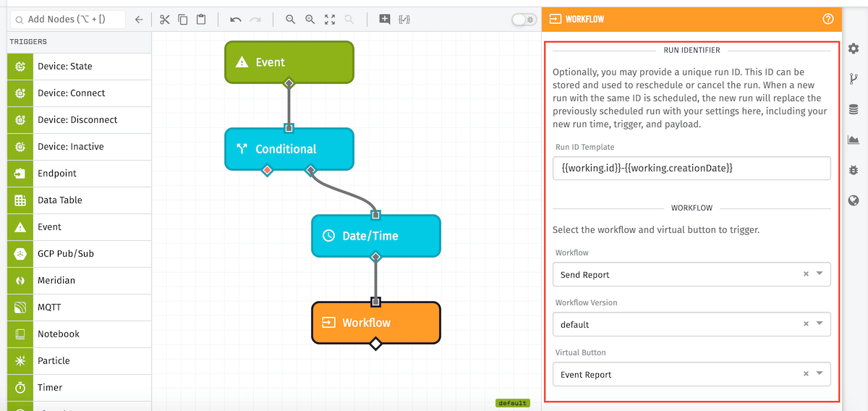Add a note with the plus comment icon
This screenshot has width=868, height=411.
tap(385, 20)
